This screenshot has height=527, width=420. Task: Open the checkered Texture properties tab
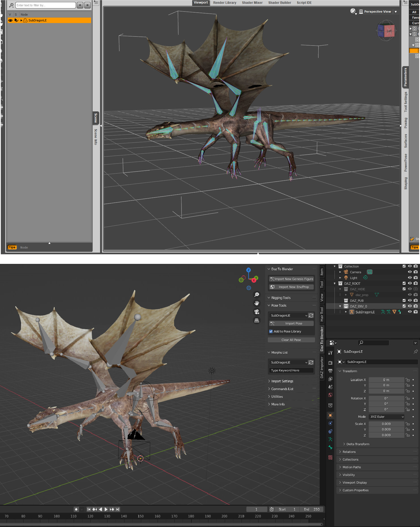(x=330, y=457)
